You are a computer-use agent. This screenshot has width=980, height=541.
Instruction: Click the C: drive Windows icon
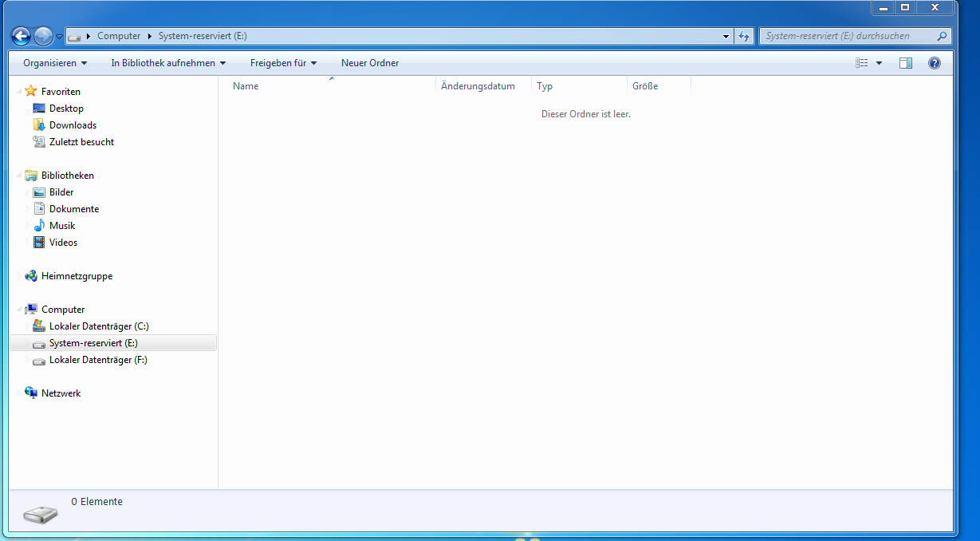point(39,326)
